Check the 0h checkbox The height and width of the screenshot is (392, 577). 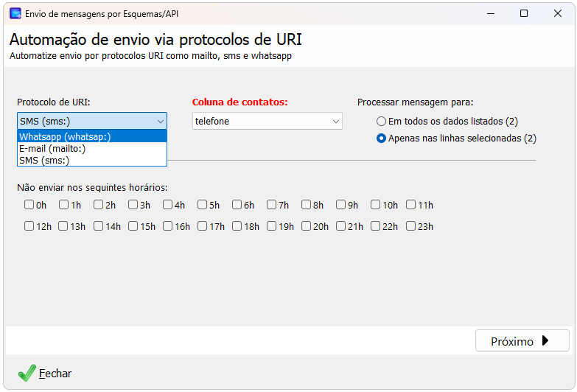click(29, 205)
